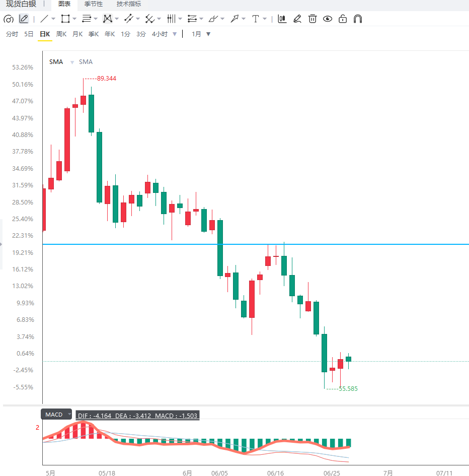The height and width of the screenshot is (476, 469).
Task: Select the XABCD pattern tool
Action: [x=107, y=19]
